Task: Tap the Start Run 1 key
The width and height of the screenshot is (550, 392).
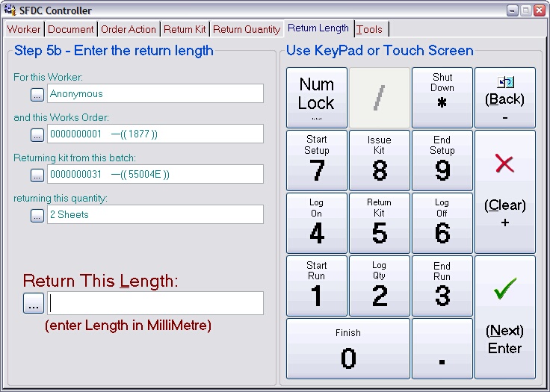Action: point(317,286)
